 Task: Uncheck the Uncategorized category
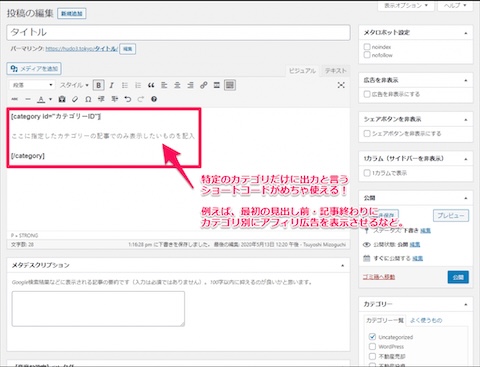[372, 337]
